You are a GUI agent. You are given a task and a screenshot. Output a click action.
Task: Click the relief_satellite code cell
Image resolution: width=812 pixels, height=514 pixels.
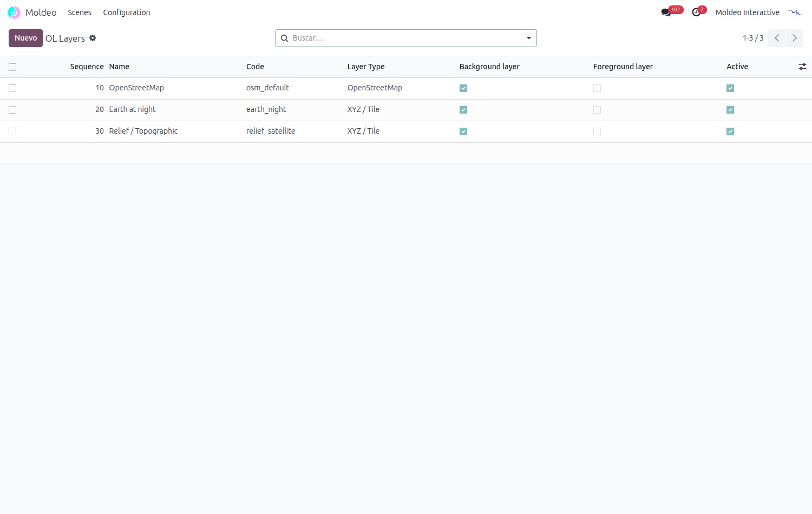click(271, 131)
